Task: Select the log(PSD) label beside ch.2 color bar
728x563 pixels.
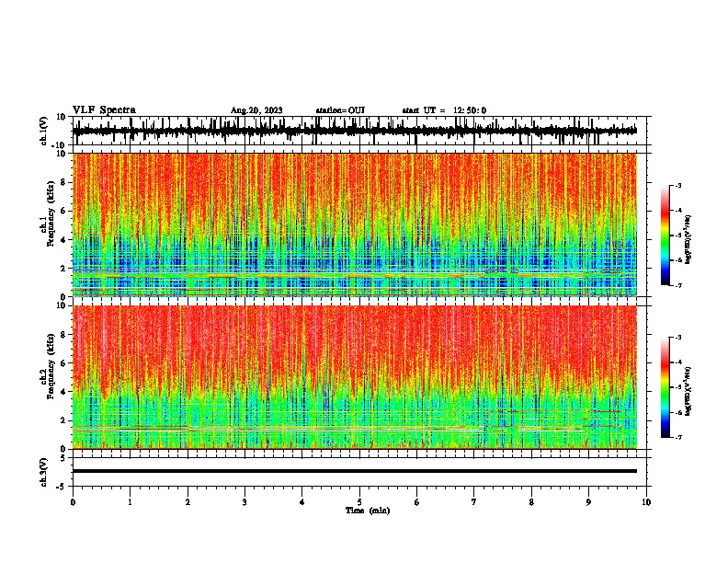Action: pos(688,391)
